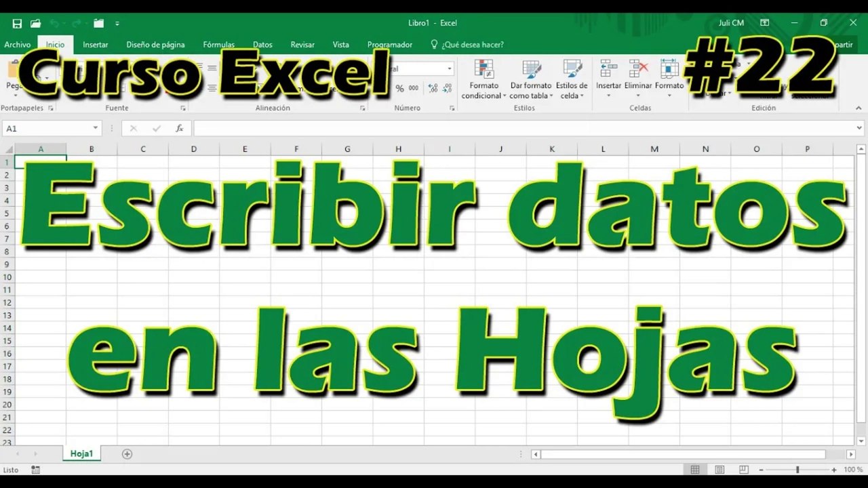Open the Diseño de página tab

pos(155,45)
